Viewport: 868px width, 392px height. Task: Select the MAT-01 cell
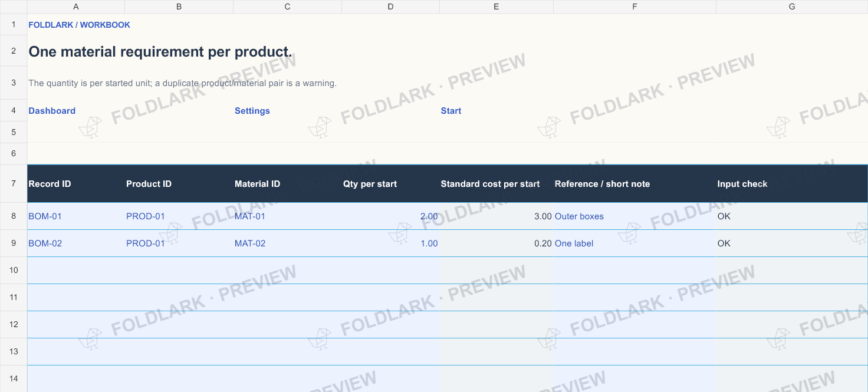pyautogui.click(x=288, y=216)
